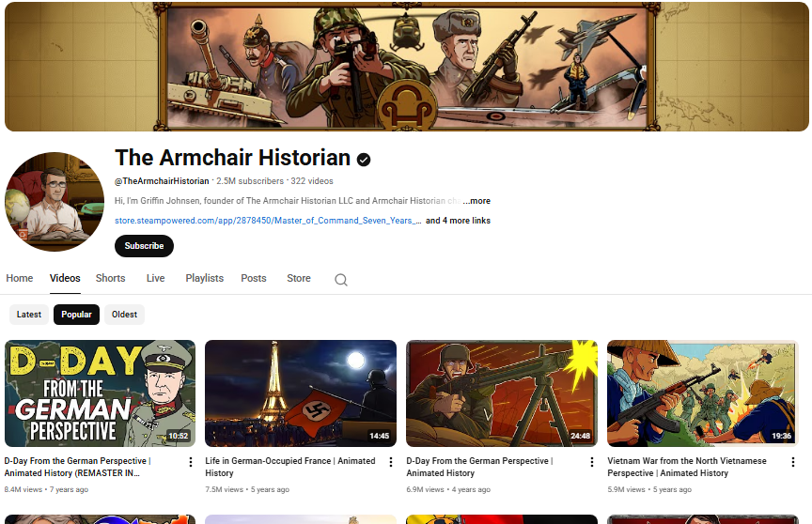Click the verified checkmark badge beside channel name
This screenshot has height=524, width=812.
[x=364, y=160]
